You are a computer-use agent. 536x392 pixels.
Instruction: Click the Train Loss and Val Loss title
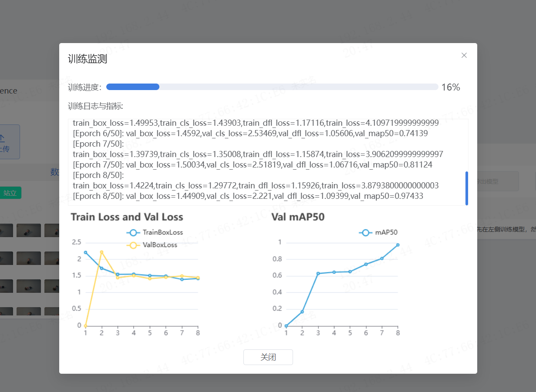(127, 217)
